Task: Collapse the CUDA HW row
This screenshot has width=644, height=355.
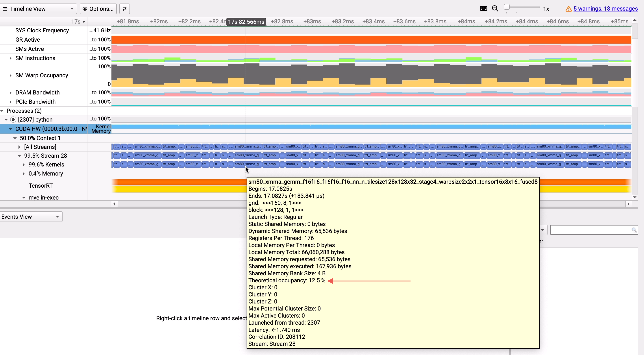Action: point(11,129)
